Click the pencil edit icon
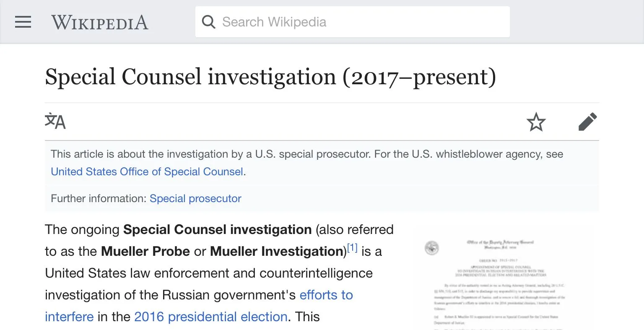Screen dimensions: 644x330 coord(587,122)
